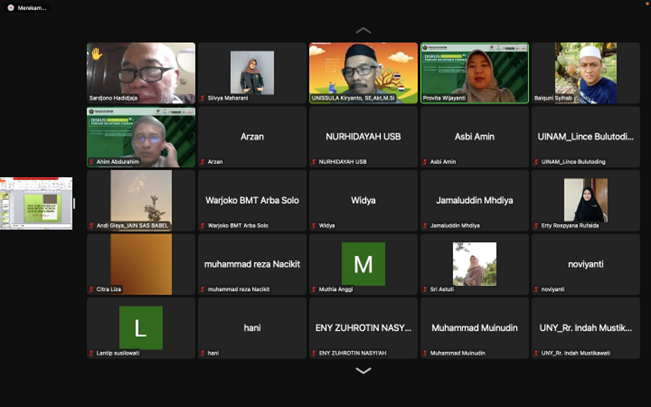
Task: Click the red recording indicator beside Merekam
Action: [x=11, y=7]
